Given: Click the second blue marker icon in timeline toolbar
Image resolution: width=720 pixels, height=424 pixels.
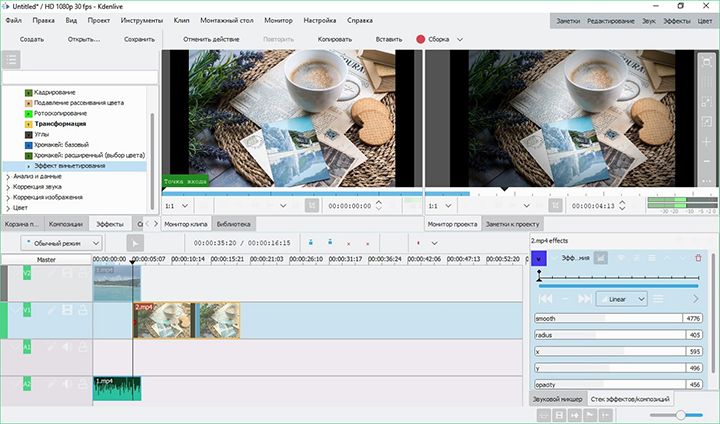Looking at the screenshot, I should (x=330, y=243).
